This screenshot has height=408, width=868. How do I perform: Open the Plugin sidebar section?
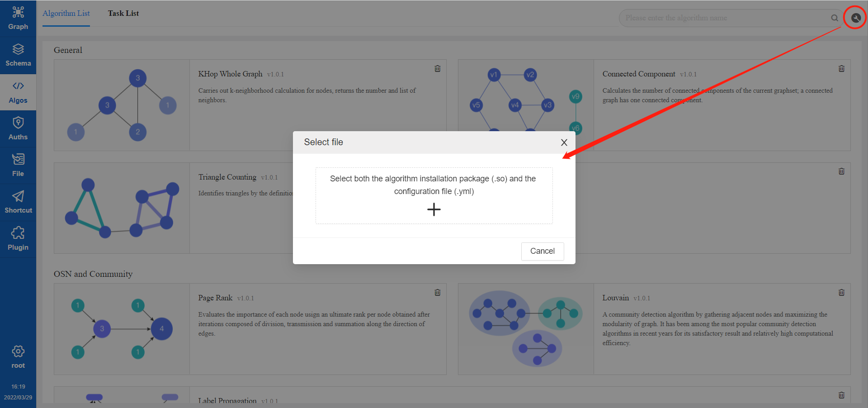pos(18,239)
